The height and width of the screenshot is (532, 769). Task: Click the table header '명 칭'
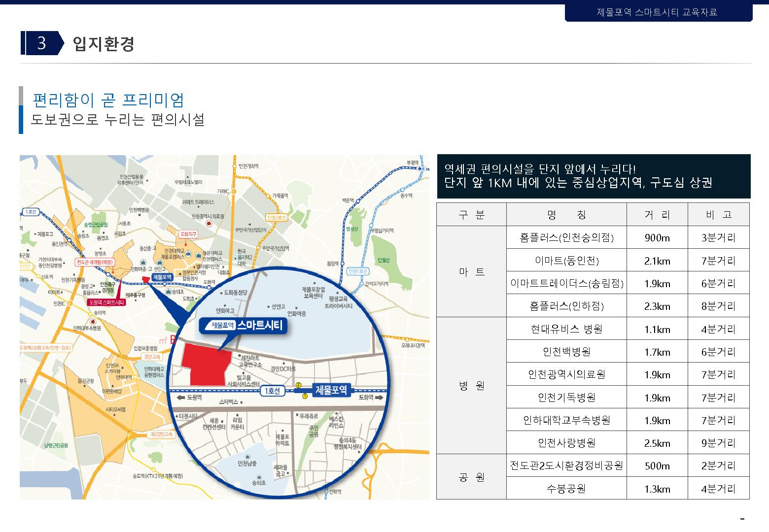click(567, 215)
